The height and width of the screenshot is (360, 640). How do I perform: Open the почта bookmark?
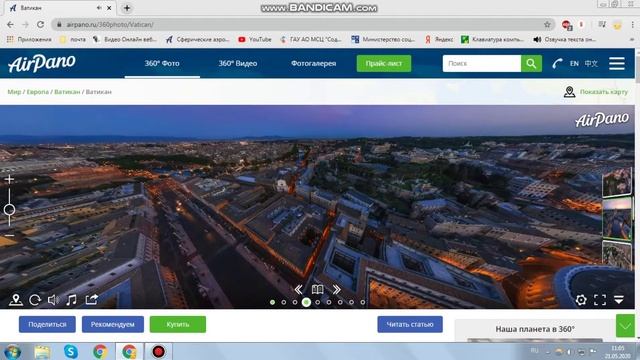coord(73,39)
